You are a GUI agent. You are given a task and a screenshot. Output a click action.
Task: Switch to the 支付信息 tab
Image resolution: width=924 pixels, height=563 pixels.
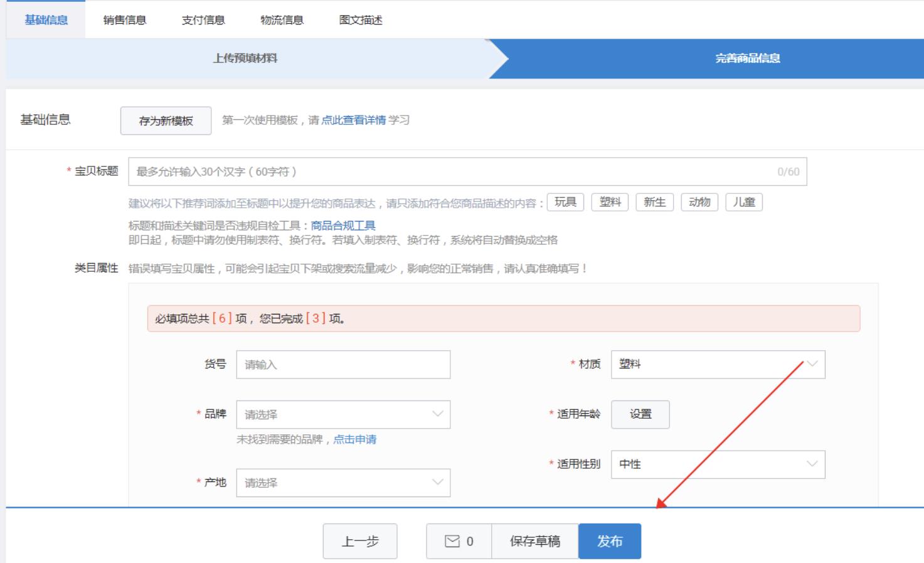(x=203, y=19)
